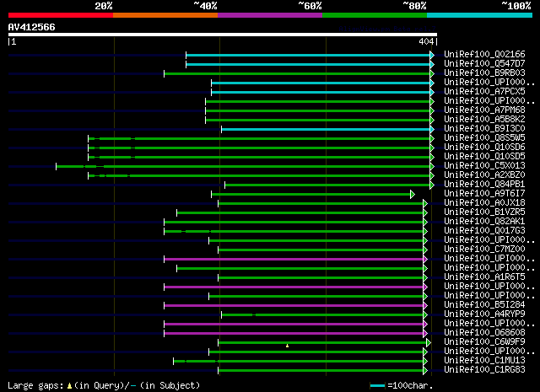Select hit name UniRef100_C1RG83
Screen dimensions: 540x392
(x=484, y=370)
